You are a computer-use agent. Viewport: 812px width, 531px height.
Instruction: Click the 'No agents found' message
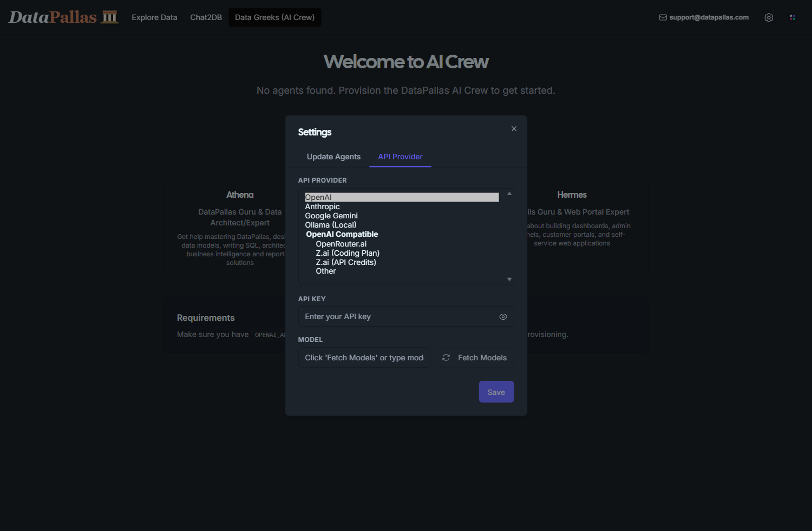point(406,90)
